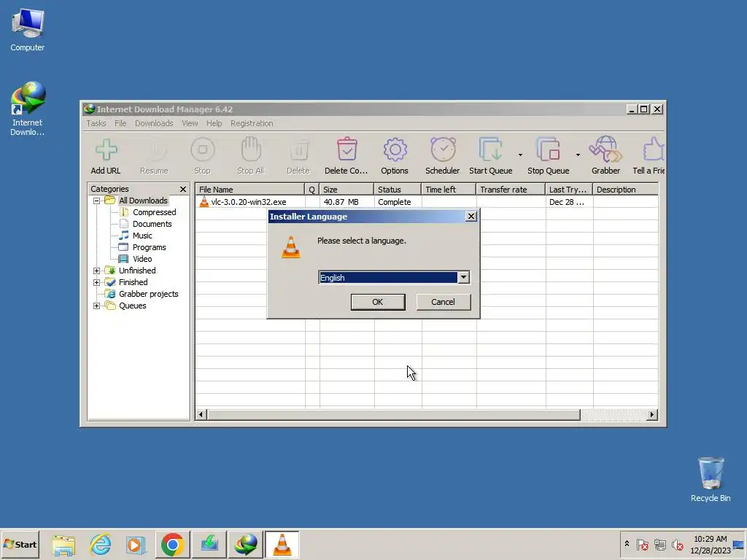Select the Grabber projects item

click(x=148, y=295)
